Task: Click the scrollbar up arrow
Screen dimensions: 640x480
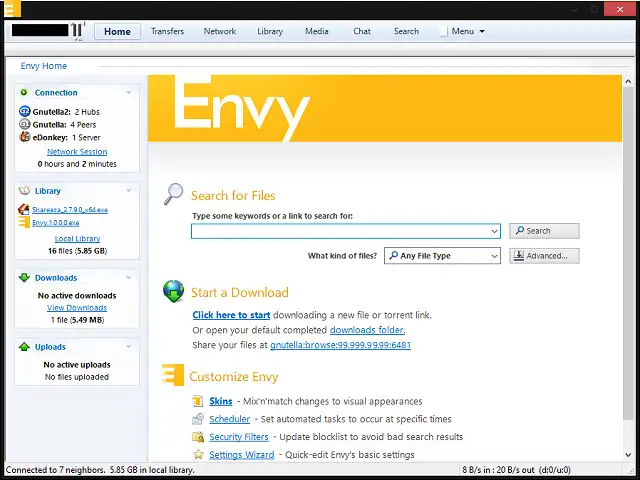Action: 628,82
